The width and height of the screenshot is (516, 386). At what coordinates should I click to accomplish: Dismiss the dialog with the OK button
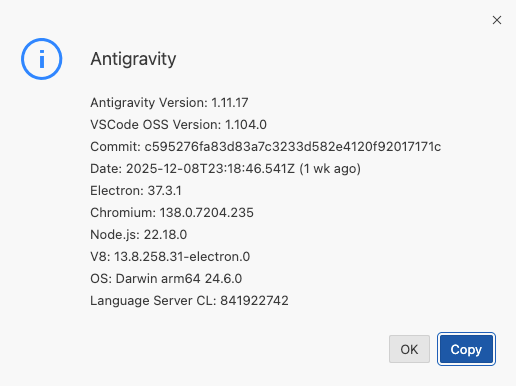click(409, 349)
